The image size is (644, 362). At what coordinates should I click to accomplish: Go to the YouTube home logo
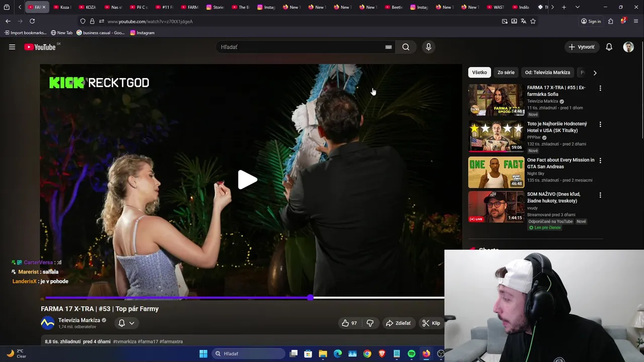click(x=40, y=47)
